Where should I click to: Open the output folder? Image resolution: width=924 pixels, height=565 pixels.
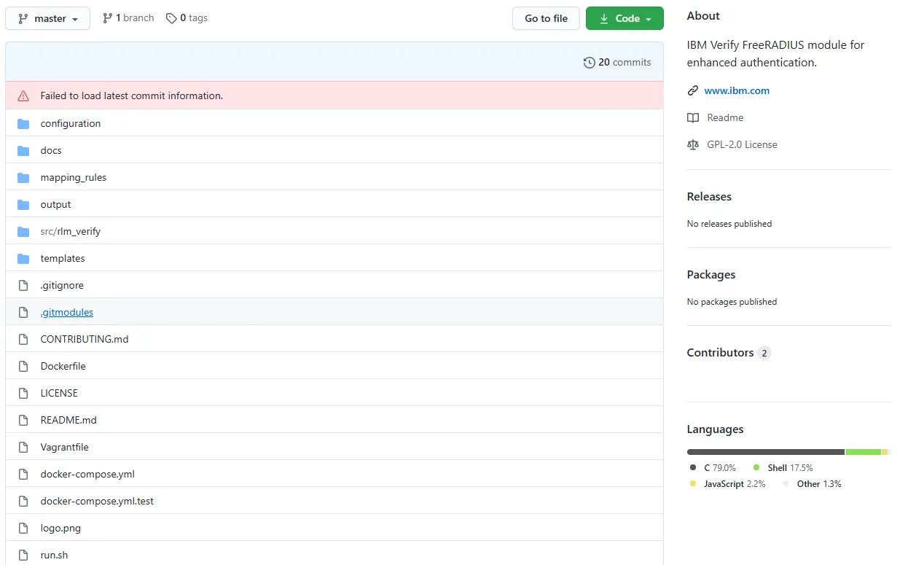pos(56,204)
